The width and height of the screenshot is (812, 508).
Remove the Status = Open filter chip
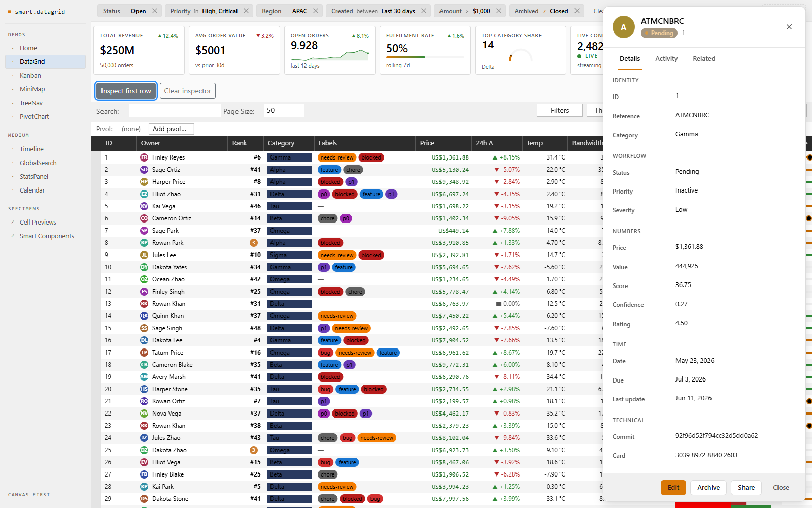click(x=155, y=11)
